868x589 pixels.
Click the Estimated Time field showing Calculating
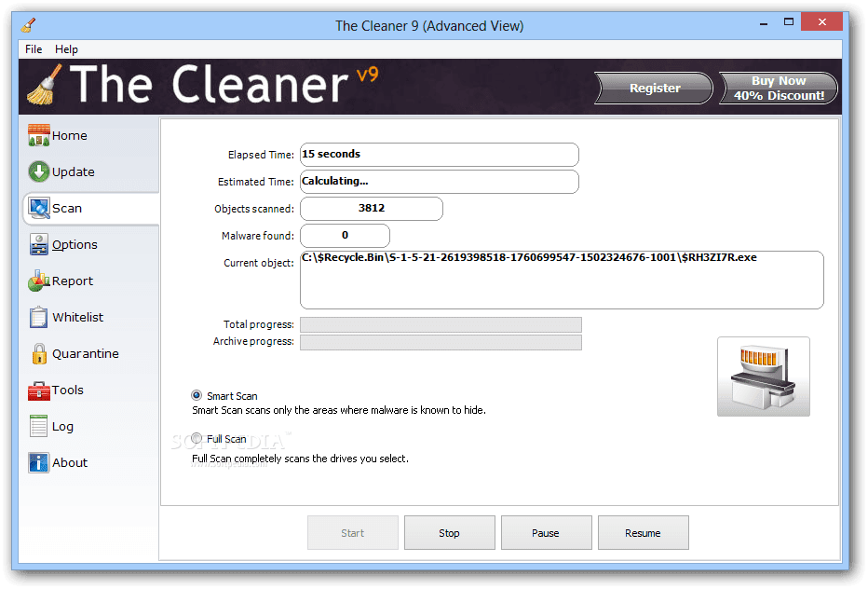click(x=440, y=182)
